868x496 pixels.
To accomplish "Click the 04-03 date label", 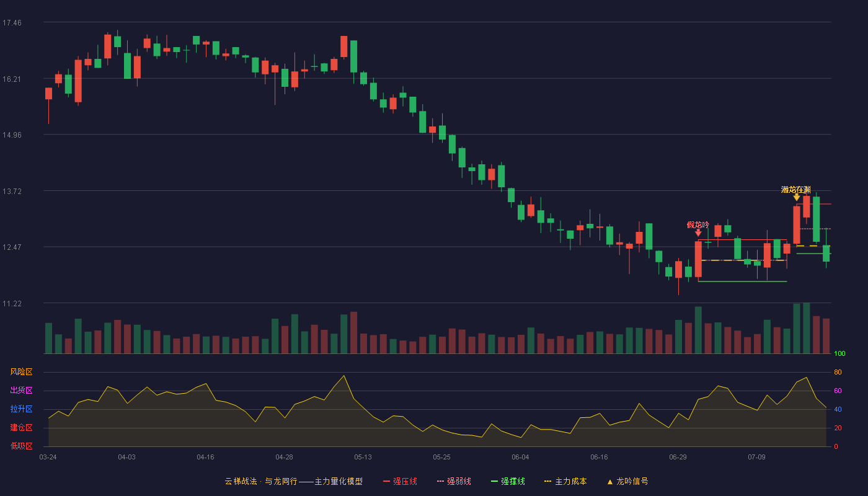I will click(126, 457).
